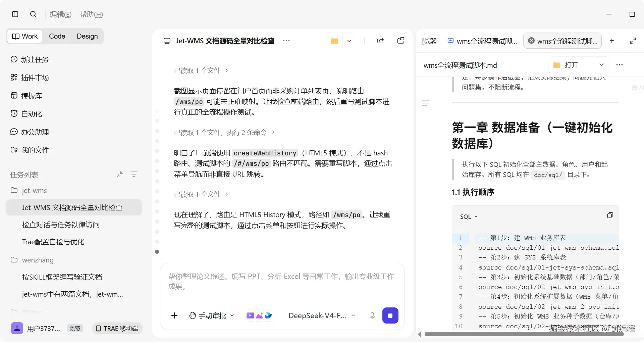Close the active wms全流程测试脚 tab

coord(531,41)
